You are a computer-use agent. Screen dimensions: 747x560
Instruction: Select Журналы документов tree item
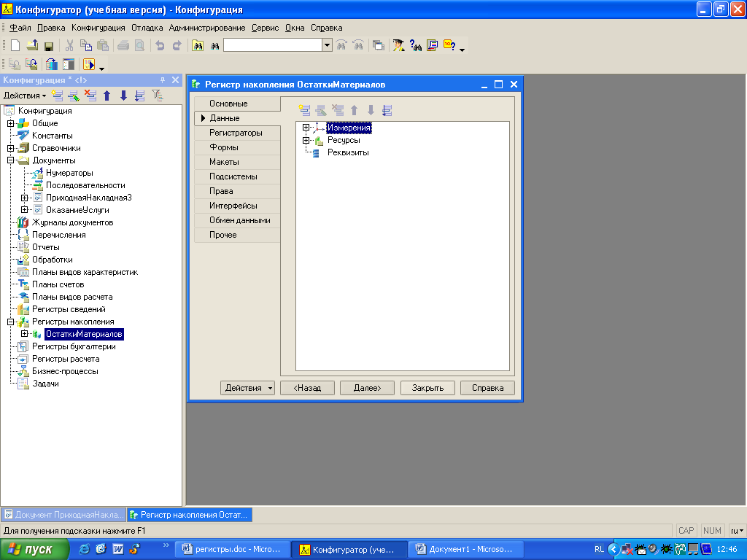point(72,222)
